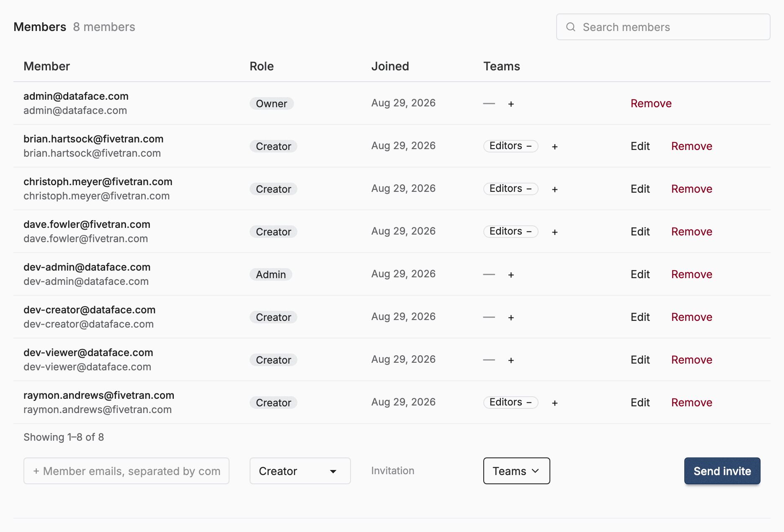
Task: Add a team for brian.hartsock@fivetran.com via plus icon
Action: (x=554, y=147)
